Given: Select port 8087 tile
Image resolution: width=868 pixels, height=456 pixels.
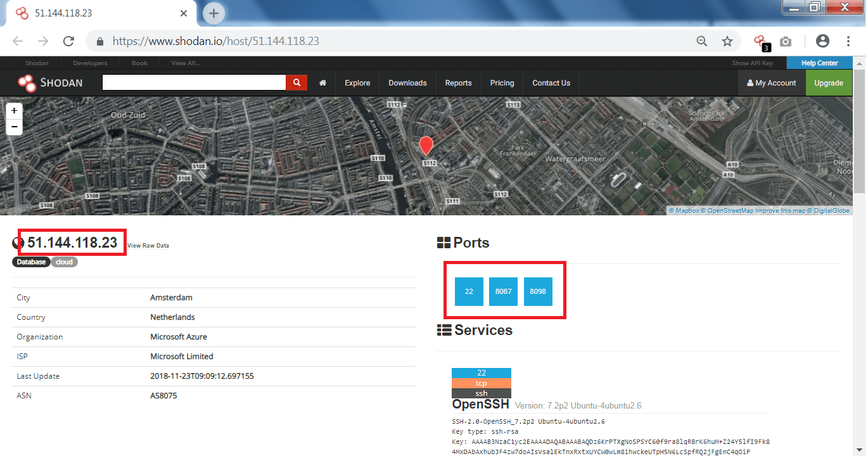Looking at the screenshot, I should [x=503, y=291].
